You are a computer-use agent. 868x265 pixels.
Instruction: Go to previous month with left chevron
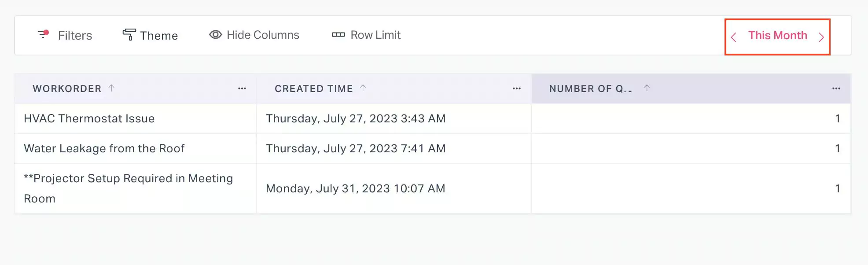[x=733, y=37]
